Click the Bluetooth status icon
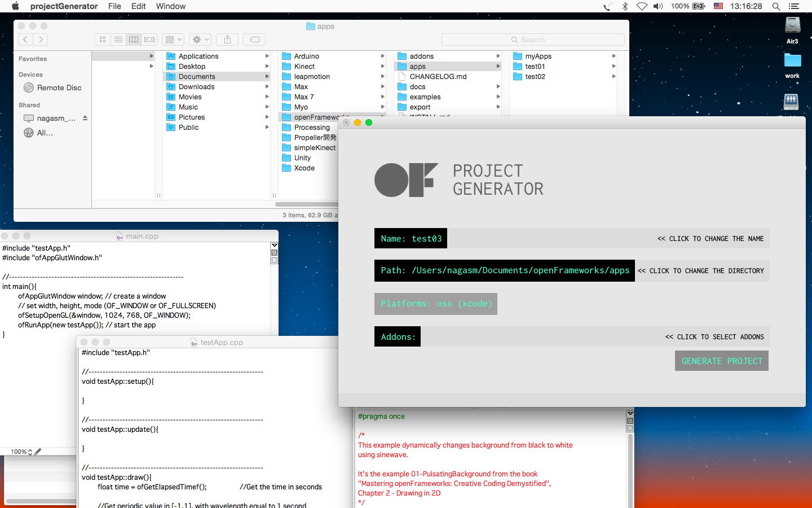The width and height of the screenshot is (812, 508). pos(625,6)
